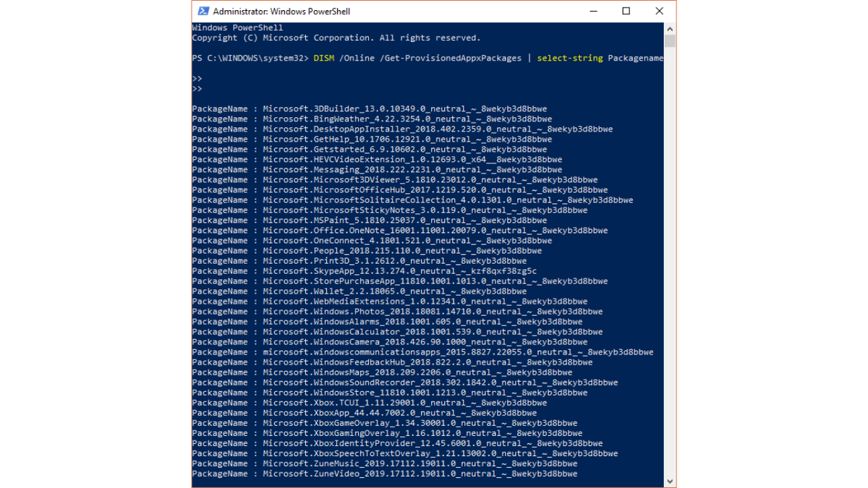Select the Microsoft.People package line

(367, 250)
